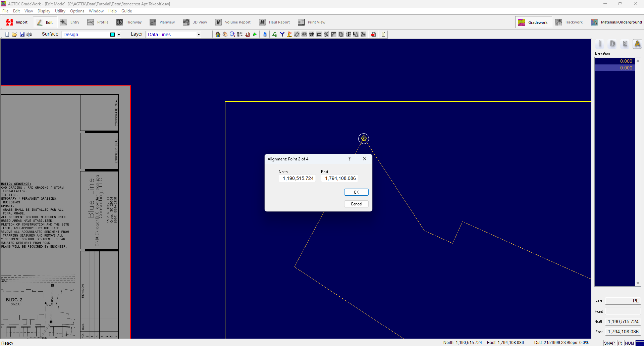The width and height of the screenshot is (644, 346).
Task: Edit the North coordinate input field
Action: (x=297, y=178)
